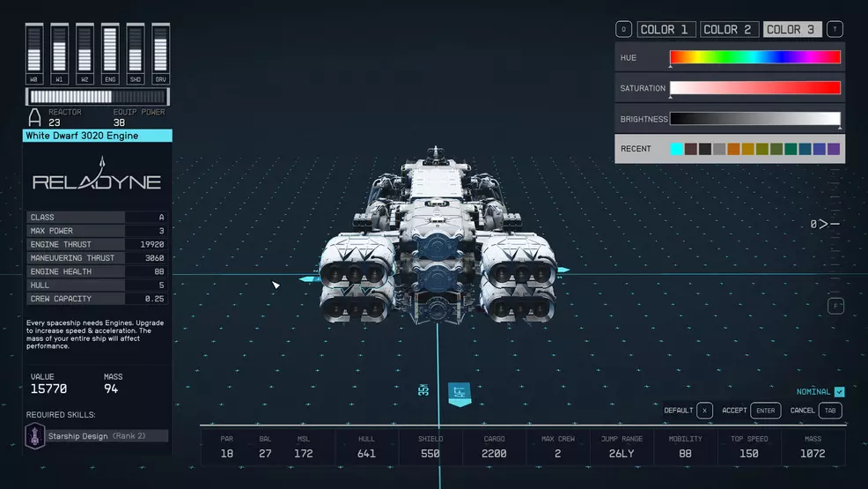Click the CANCEL TAB button
Screen dimensions: 868x489
click(816, 411)
